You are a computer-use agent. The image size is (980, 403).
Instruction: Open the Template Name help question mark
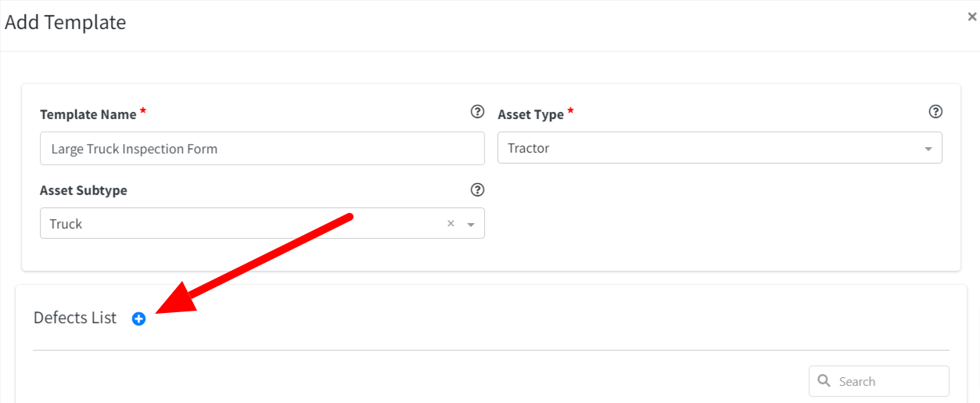click(x=477, y=112)
